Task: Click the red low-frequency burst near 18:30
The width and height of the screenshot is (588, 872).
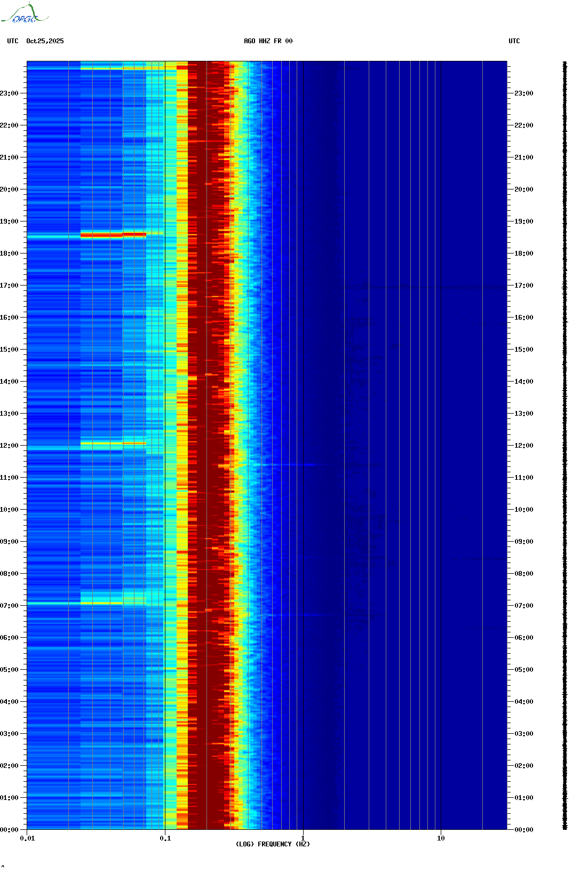Action: pyautogui.click(x=113, y=234)
